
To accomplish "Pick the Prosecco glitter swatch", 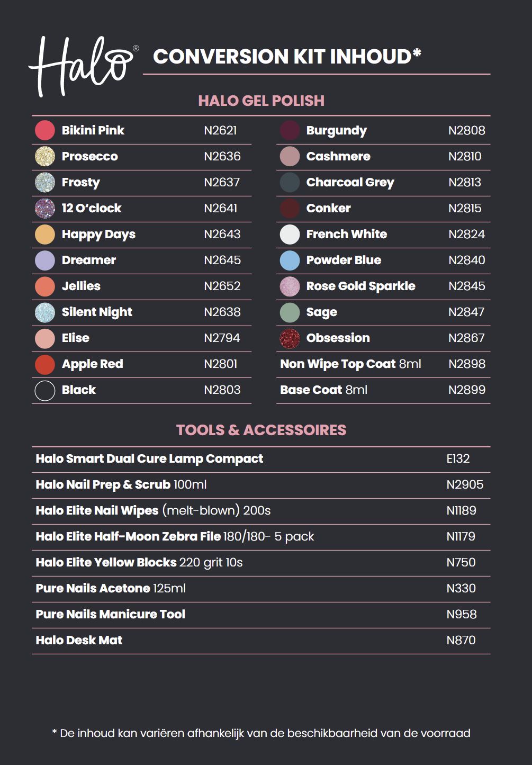I will pyautogui.click(x=45, y=156).
